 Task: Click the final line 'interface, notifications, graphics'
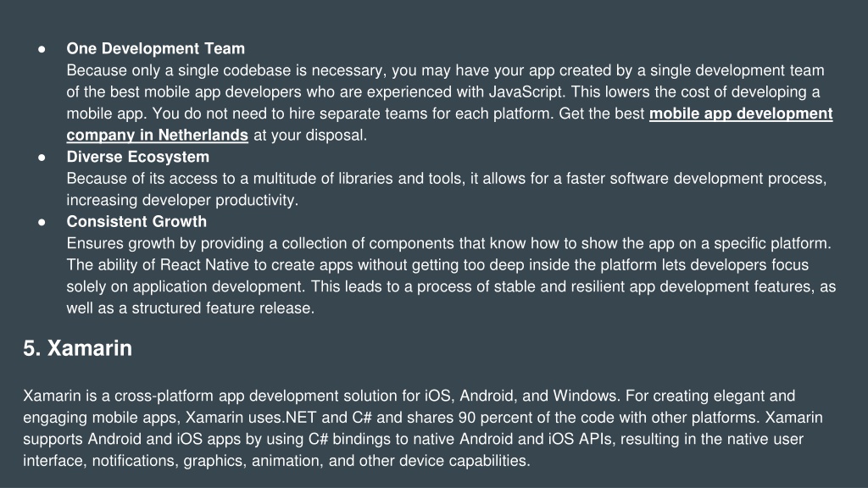(x=277, y=461)
